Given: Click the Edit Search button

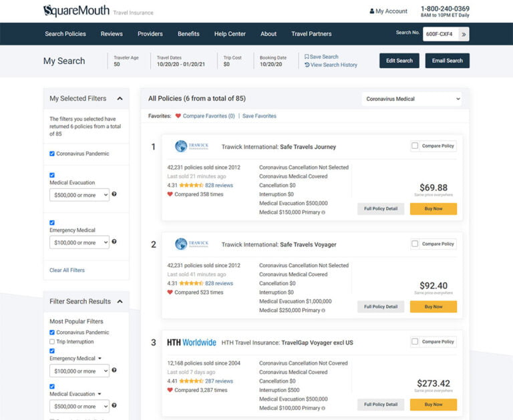Looking at the screenshot, I should point(399,61).
